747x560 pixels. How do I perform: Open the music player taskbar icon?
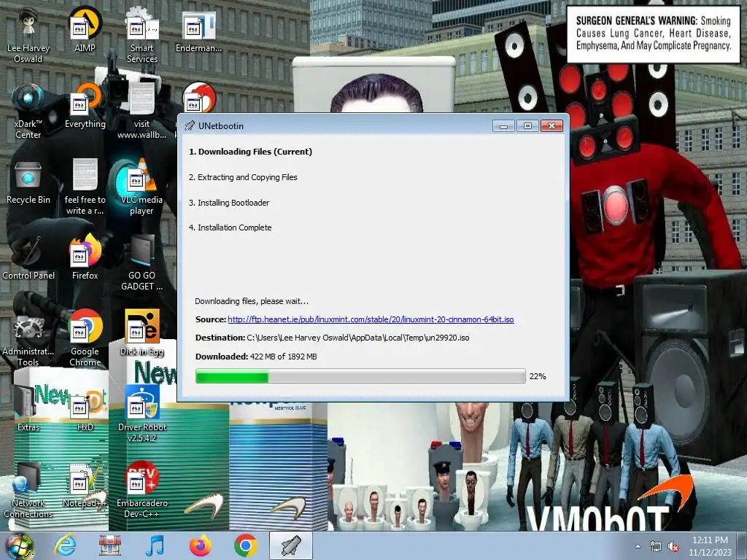click(155, 545)
